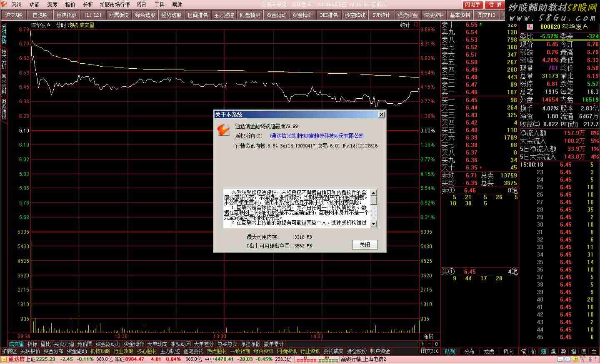The height and width of the screenshot is (364, 600).
Task: Click the 笔 icon in bottom-right strip
Action: tap(524, 352)
